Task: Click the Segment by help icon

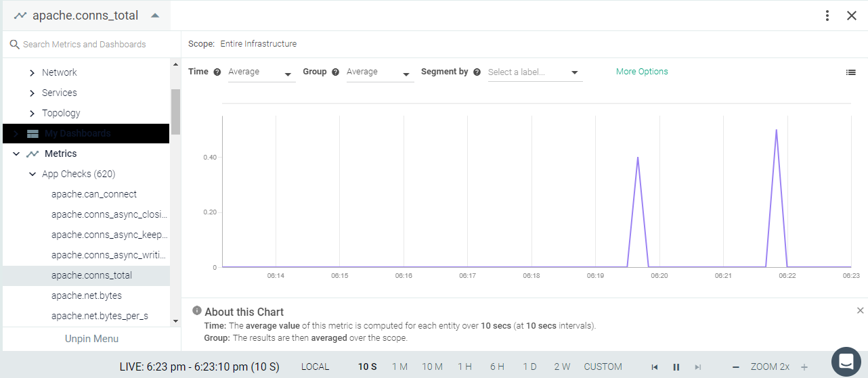Action: [x=477, y=72]
